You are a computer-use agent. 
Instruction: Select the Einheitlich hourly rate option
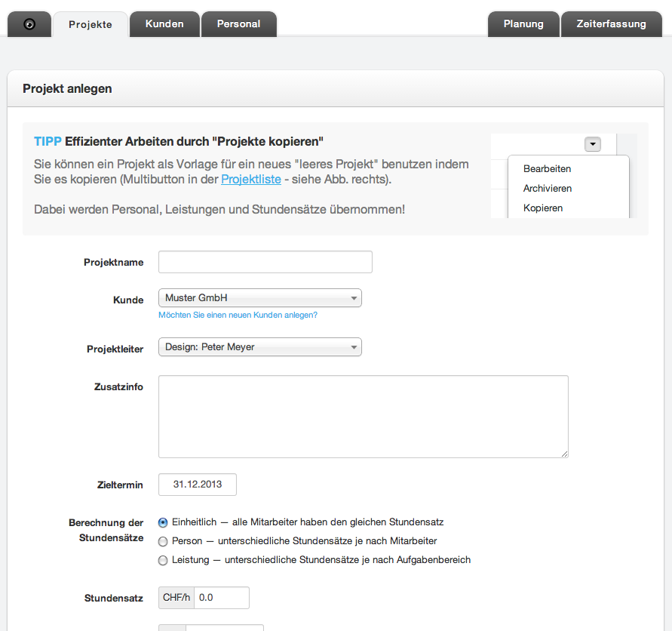[x=163, y=522]
